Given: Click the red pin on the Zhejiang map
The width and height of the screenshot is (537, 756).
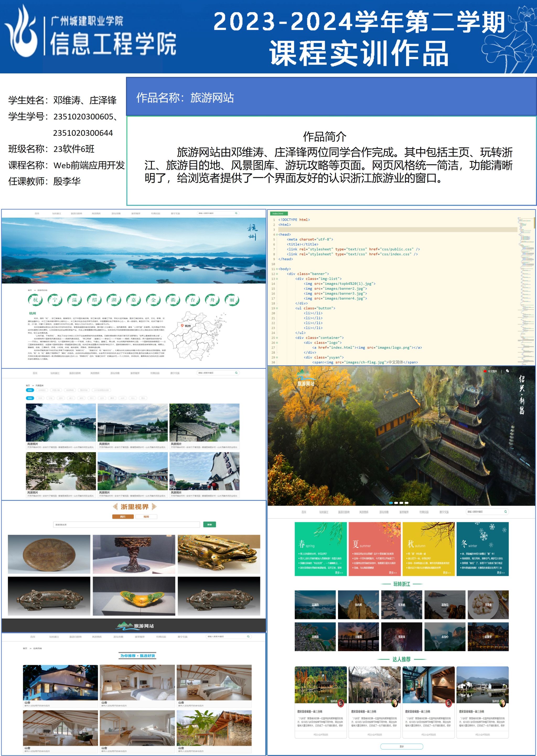Looking at the screenshot, I should [182, 325].
